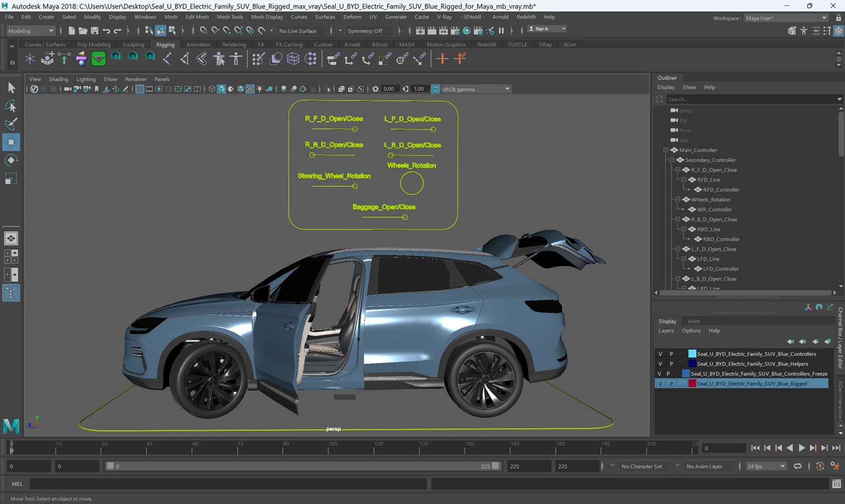The width and height of the screenshot is (845, 504).
Task: Click the Save Scene disk icon
Action: [x=94, y=31]
